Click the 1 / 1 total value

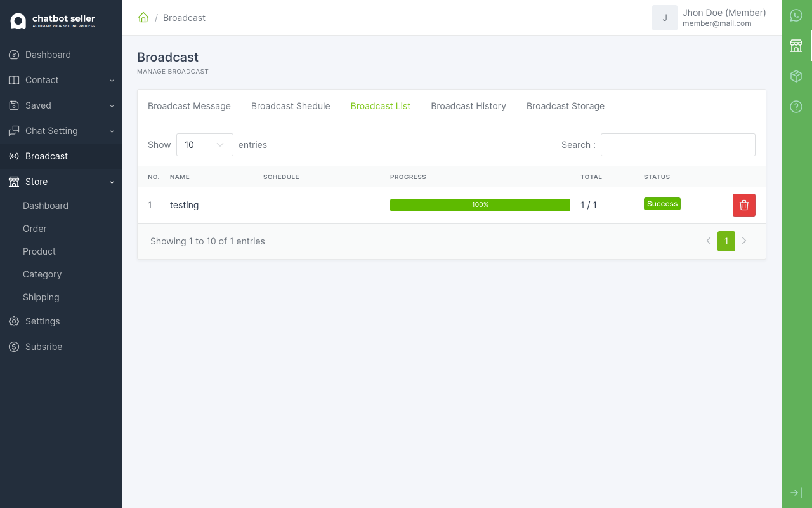click(589, 205)
